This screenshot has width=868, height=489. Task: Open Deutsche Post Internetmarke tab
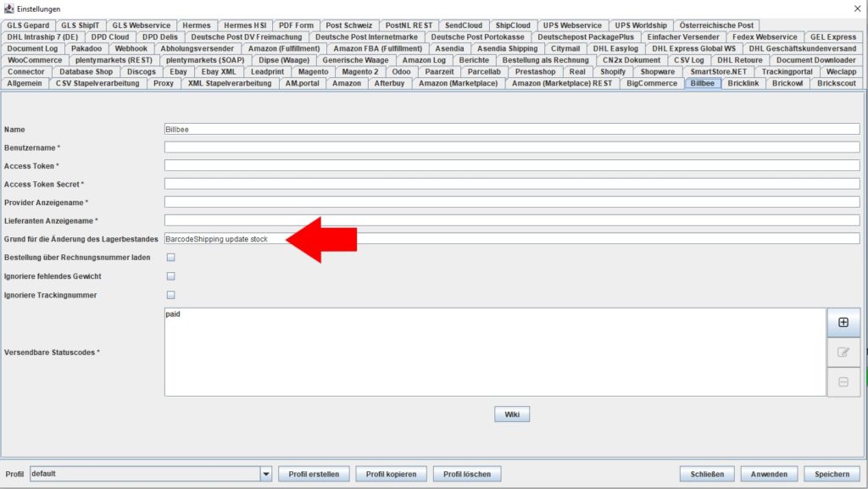pos(366,37)
